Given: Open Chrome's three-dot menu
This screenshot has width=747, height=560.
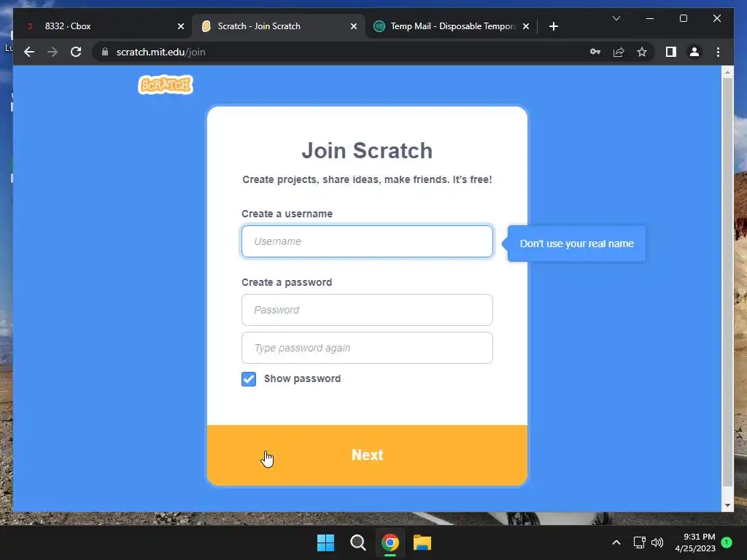Looking at the screenshot, I should [x=718, y=52].
